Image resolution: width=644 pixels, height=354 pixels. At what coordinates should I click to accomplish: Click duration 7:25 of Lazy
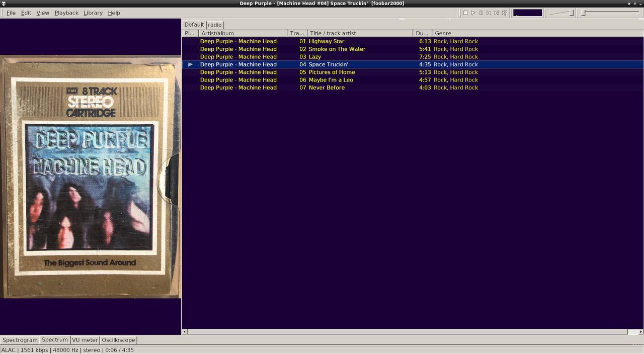[425, 57]
